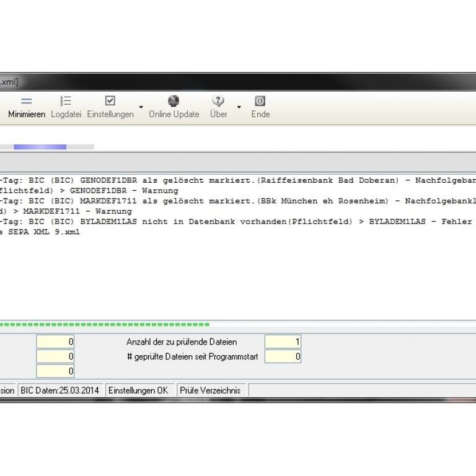Click the green dashed progress bar
476x476 pixels.
(x=105, y=324)
